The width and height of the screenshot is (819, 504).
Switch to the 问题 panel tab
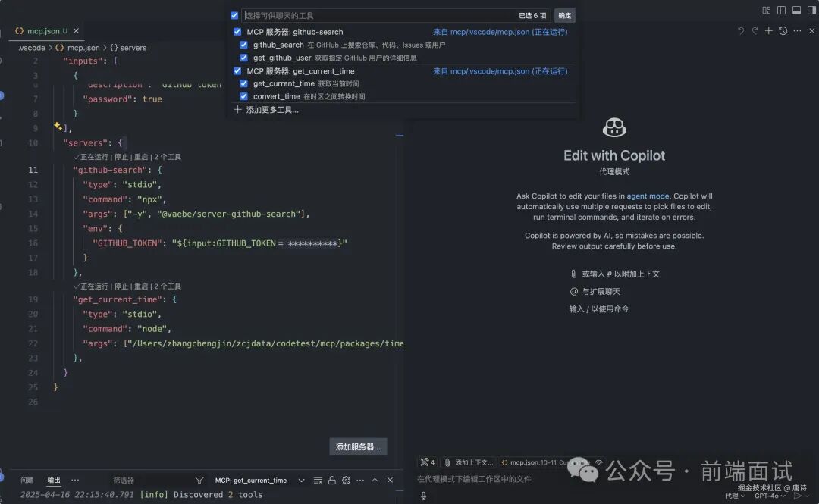[27, 480]
